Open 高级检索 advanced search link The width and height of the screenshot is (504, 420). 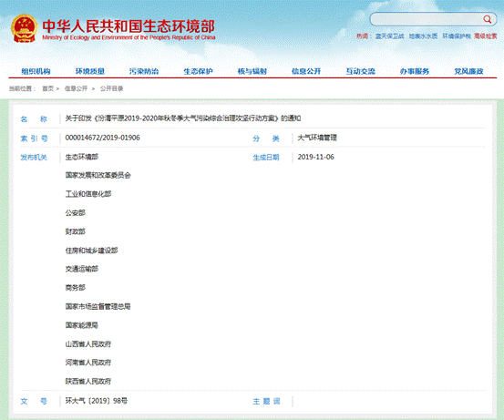pos(486,36)
